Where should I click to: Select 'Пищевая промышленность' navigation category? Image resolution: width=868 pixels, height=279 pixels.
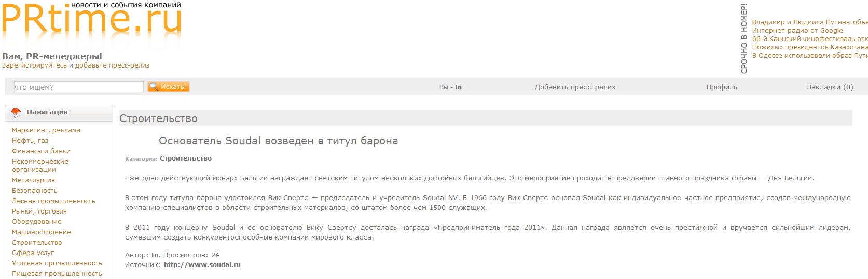57,273
